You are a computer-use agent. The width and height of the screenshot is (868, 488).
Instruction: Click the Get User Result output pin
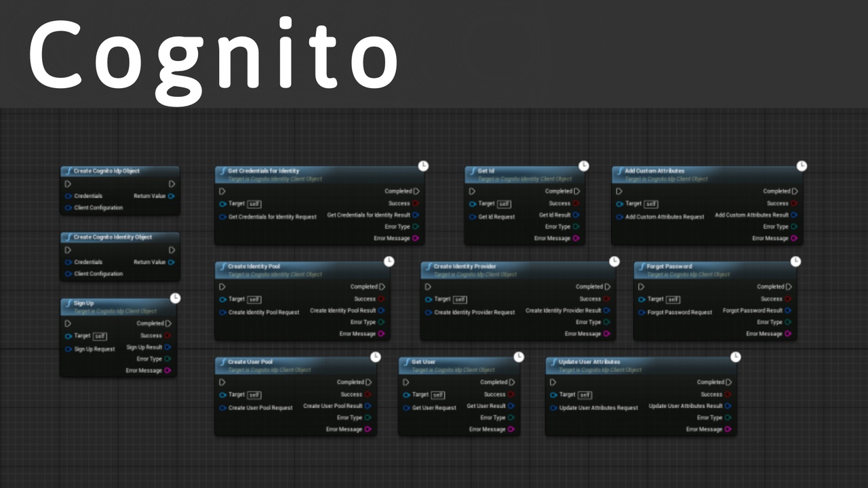tap(511, 406)
